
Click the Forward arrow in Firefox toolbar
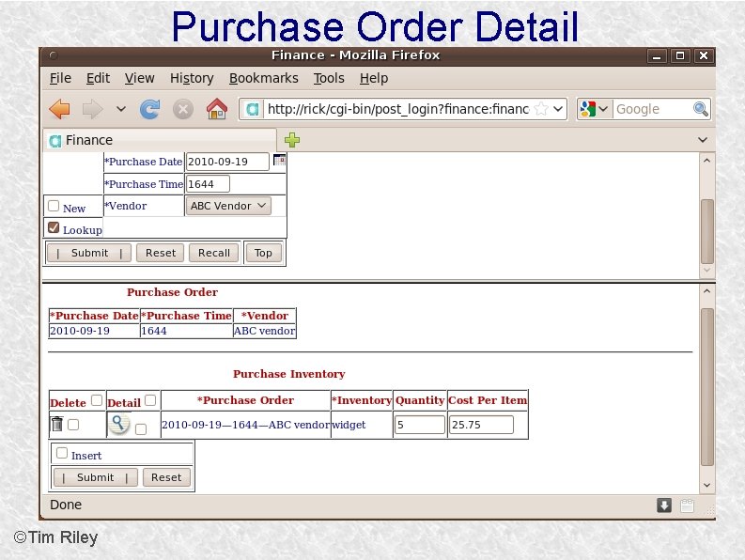[92, 109]
